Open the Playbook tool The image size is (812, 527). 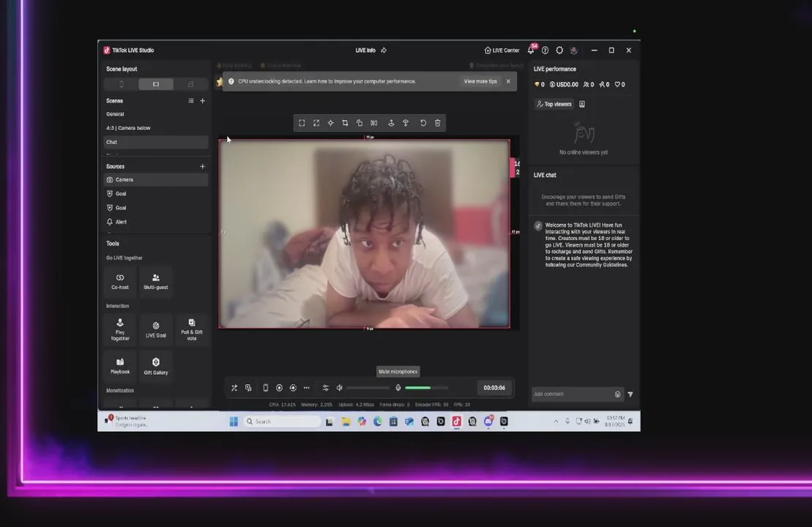pos(119,366)
